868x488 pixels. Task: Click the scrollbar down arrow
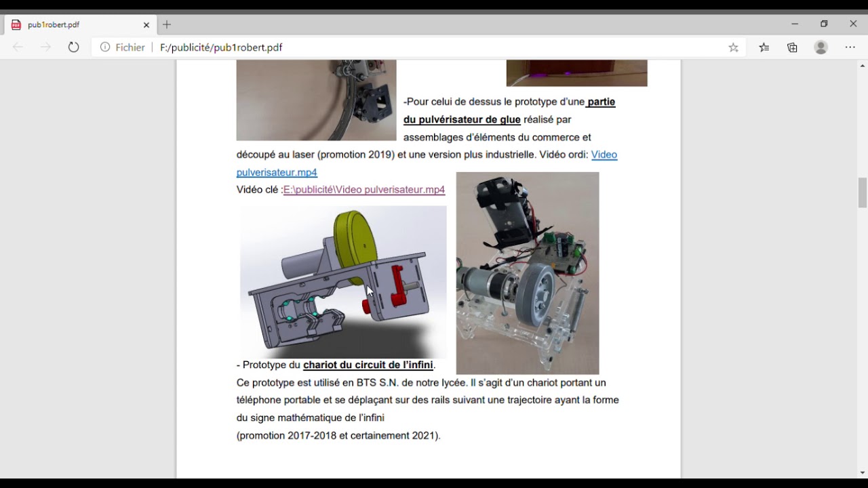click(863, 472)
